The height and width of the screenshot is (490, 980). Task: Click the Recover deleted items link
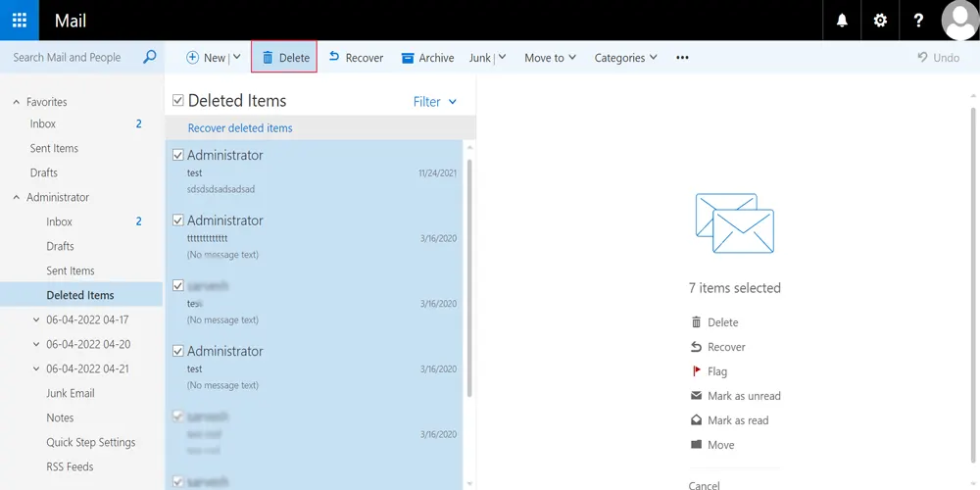240,128
